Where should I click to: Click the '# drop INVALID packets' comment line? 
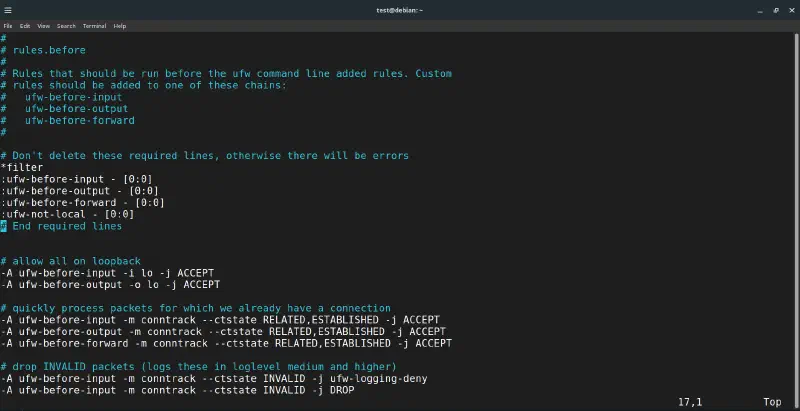pos(198,367)
